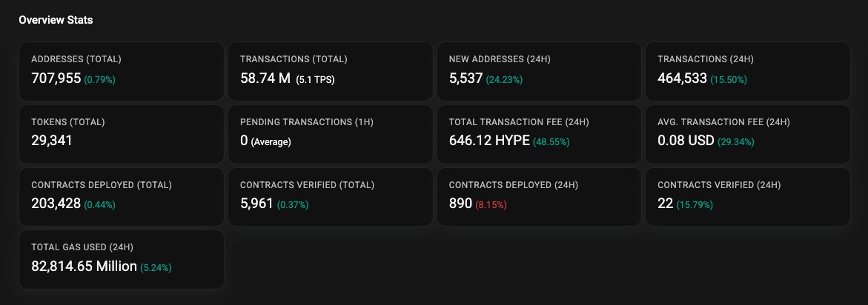This screenshot has height=305, width=868.
Task: Click the 0.44% contracts deployed change
Action: [99, 205]
